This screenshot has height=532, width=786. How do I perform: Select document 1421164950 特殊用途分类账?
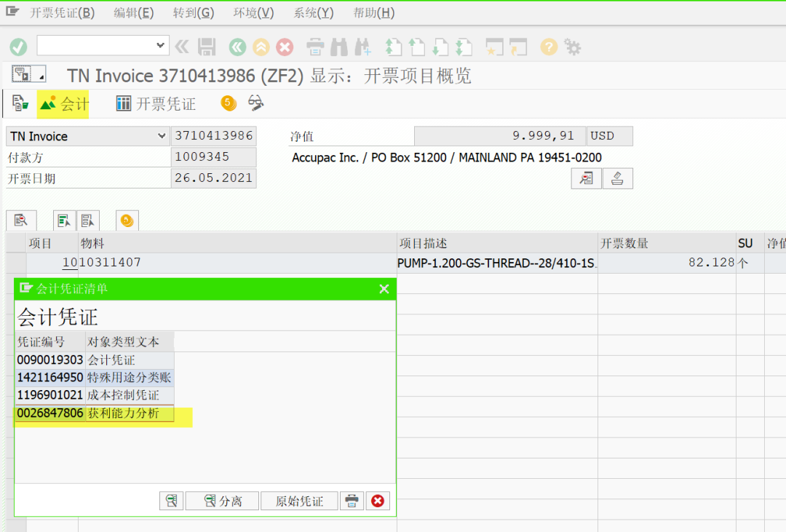pos(95,378)
